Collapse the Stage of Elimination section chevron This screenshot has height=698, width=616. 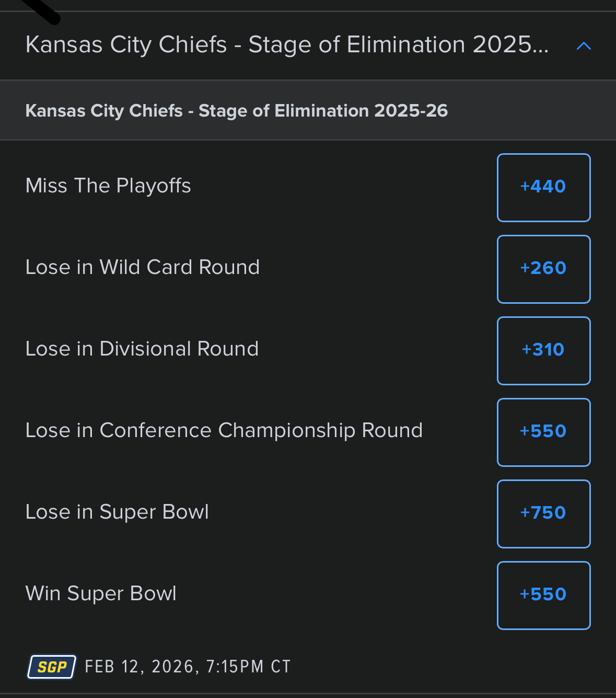pos(583,46)
